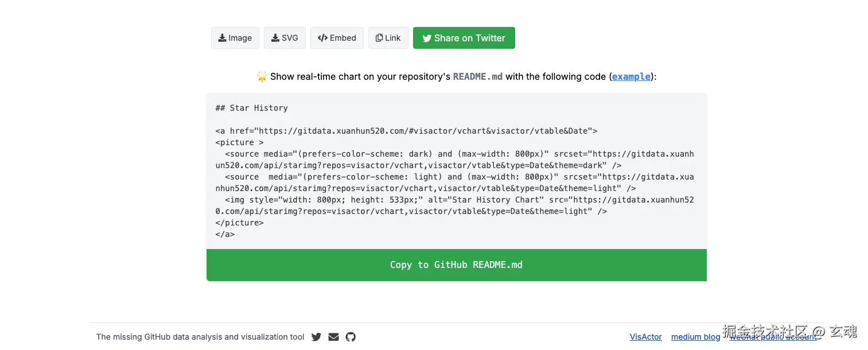Click the README.md inline code text
Viewport: 868px width, 350px height.
pyautogui.click(x=477, y=76)
